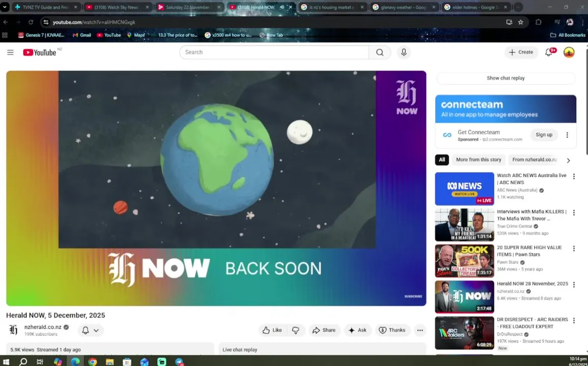The image size is (588, 366).
Task: Open Herald NOW 28 November thumbnail
Action: (x=464, y=297)
